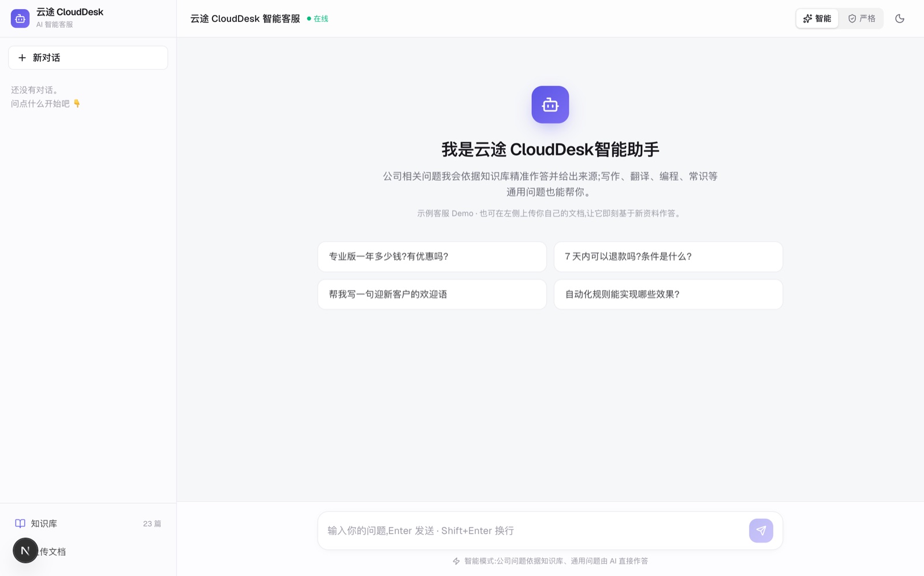Toggle dark mode moon icon
924x576 pixels.
pyautogui.click(x=900, y=18)
